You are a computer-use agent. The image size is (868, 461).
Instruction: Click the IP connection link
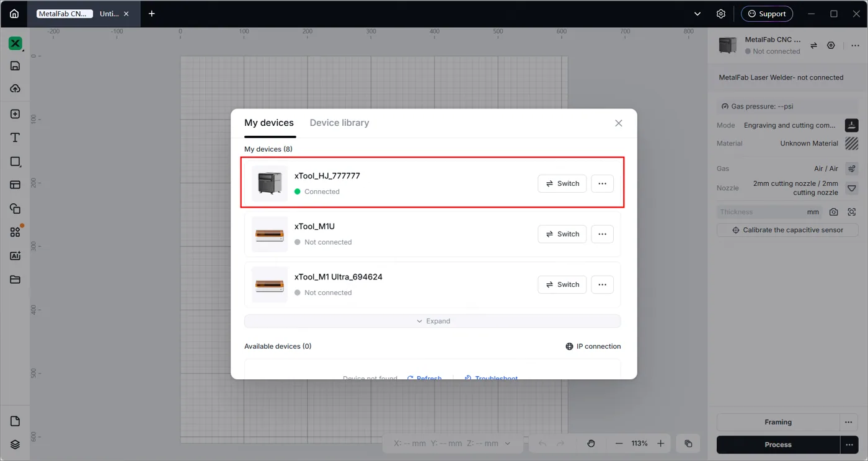tap(593, 346)
